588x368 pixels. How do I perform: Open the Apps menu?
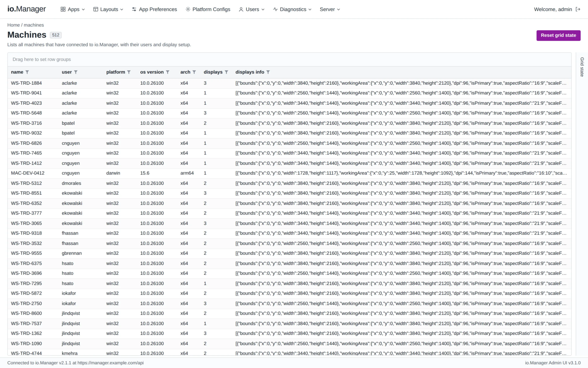(73, 9)
